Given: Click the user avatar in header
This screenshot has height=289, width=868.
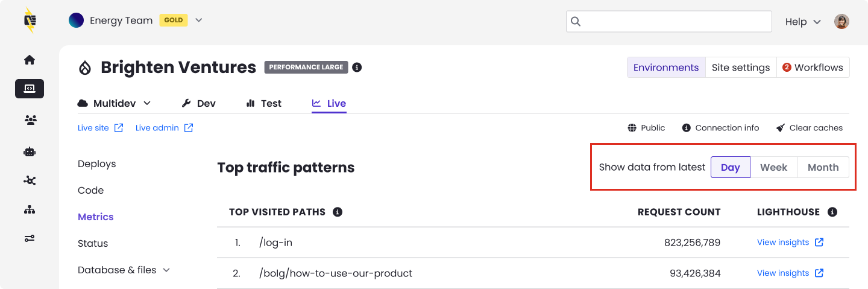Looking at the screenshot, I should [841, 22].
